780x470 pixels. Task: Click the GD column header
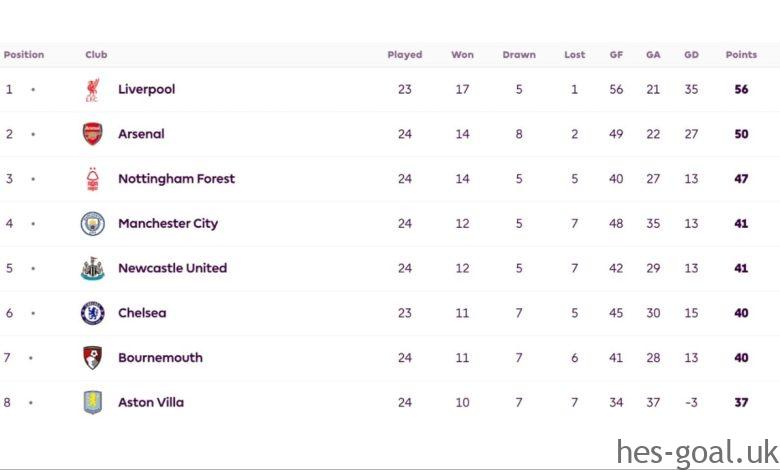pyautogui.click(x=691, y=55)
